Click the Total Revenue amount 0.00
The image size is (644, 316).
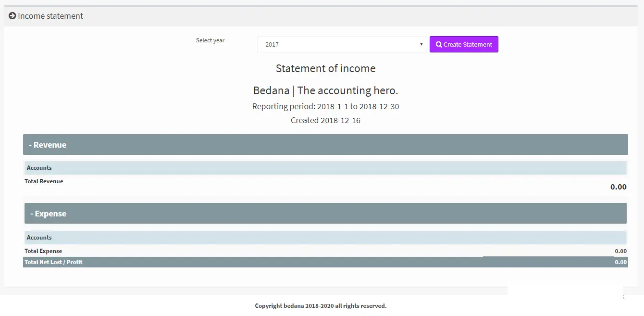click(x=618, y=187)
